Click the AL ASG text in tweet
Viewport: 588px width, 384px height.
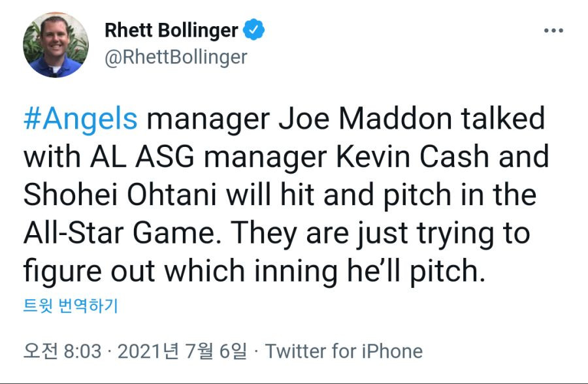tap(142, 156)
